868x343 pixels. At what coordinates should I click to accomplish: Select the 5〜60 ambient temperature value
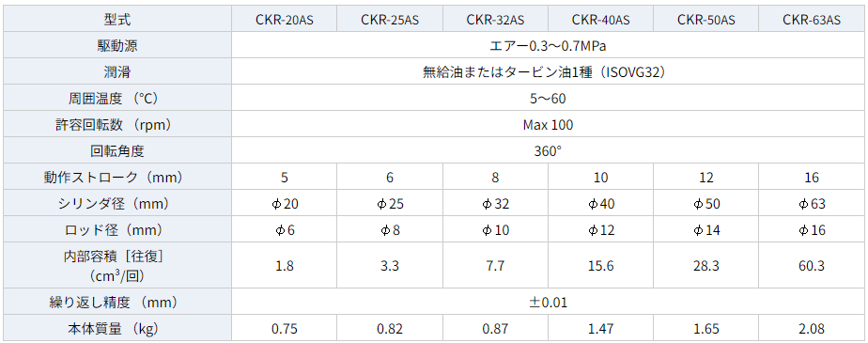548,98
